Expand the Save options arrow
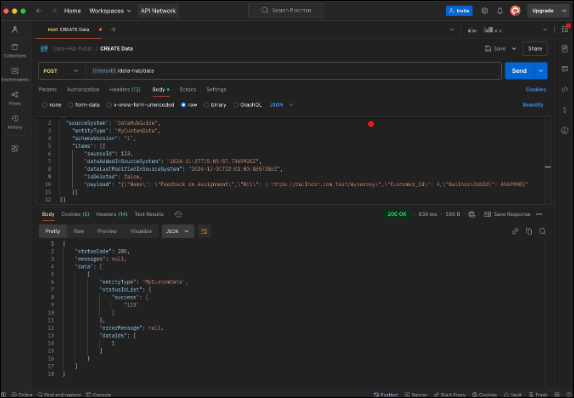This screenshot has height=398, width=574. tap(514, 49)
